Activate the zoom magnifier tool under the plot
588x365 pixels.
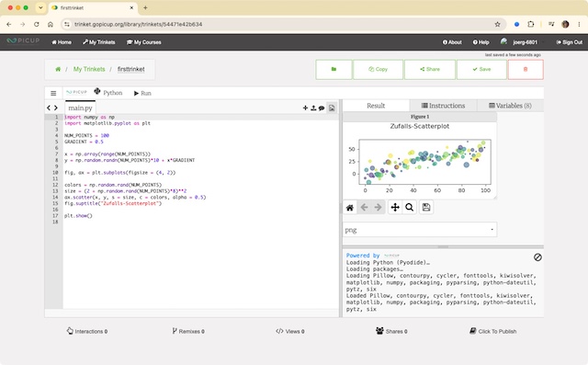point(410,208)
